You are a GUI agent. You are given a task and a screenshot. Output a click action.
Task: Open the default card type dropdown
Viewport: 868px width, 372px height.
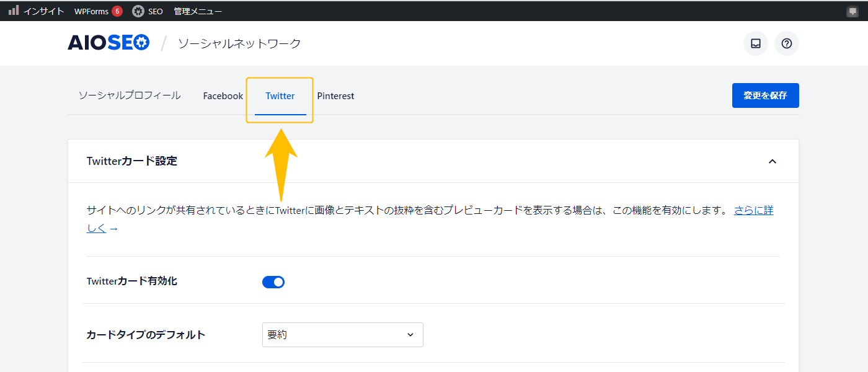pyautogui.click(x=343, y=335)
